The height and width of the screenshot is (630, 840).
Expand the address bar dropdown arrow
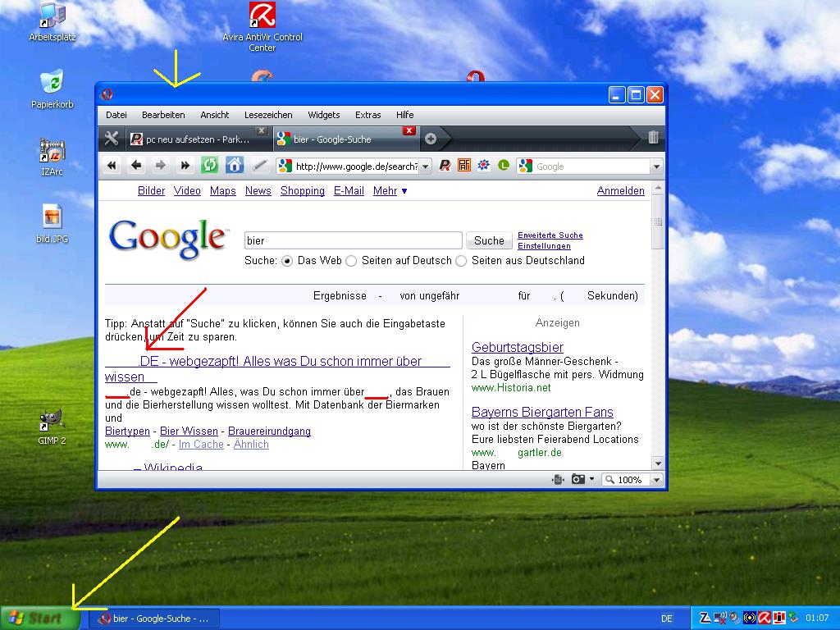click(426, 167)
